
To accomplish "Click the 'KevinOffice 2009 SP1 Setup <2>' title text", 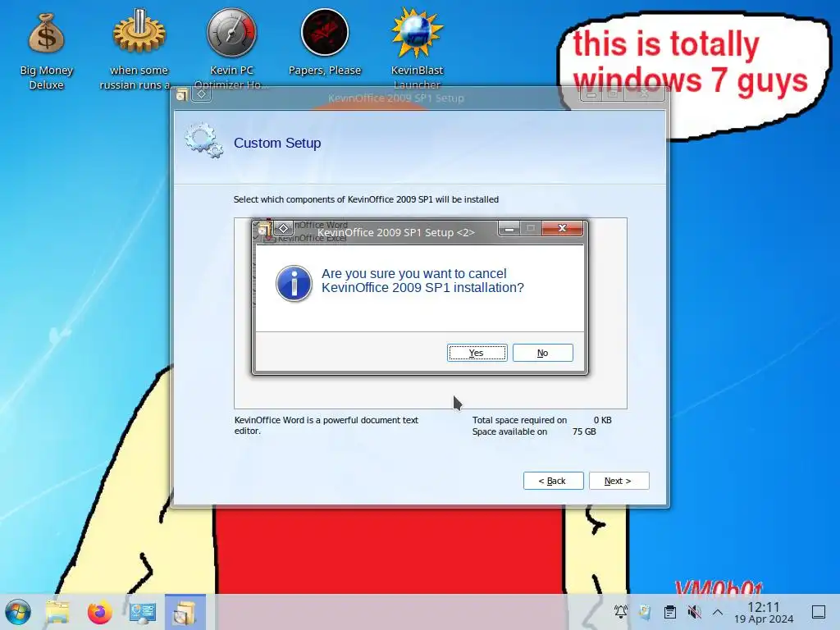I will (396, 232).
